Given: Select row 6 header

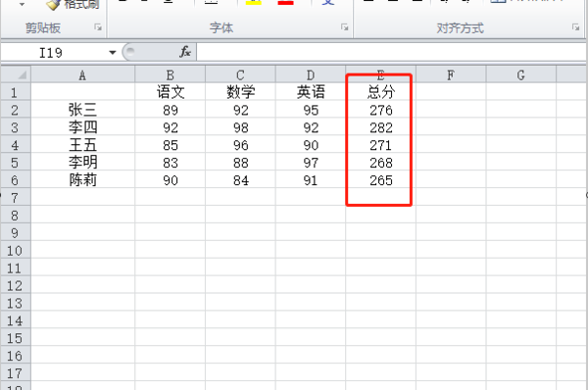Looking at the screenshot, I should point(16,179).
